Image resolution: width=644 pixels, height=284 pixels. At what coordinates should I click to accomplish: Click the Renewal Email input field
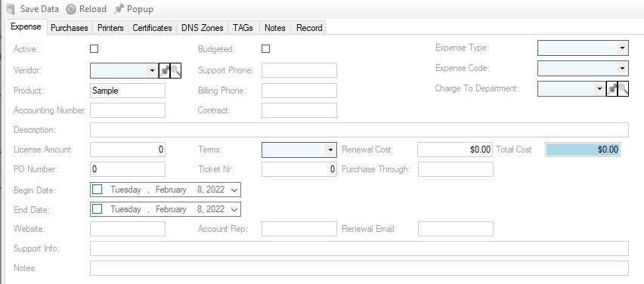(456, 229)
